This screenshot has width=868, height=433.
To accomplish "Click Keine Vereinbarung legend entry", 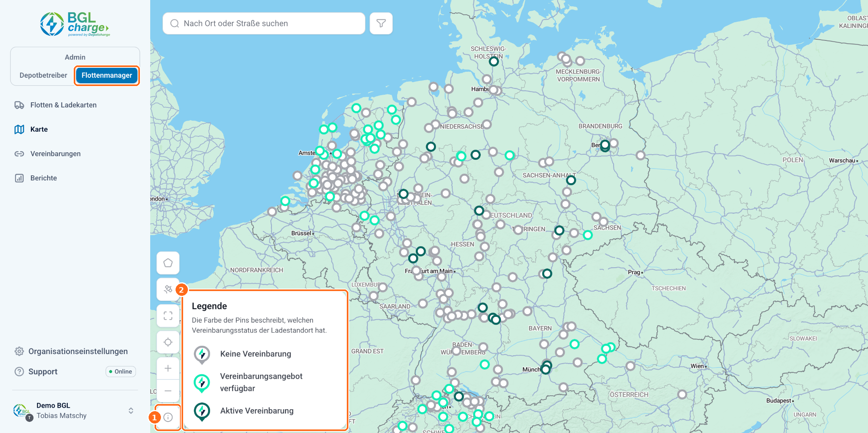I will (x=255, y=354).
